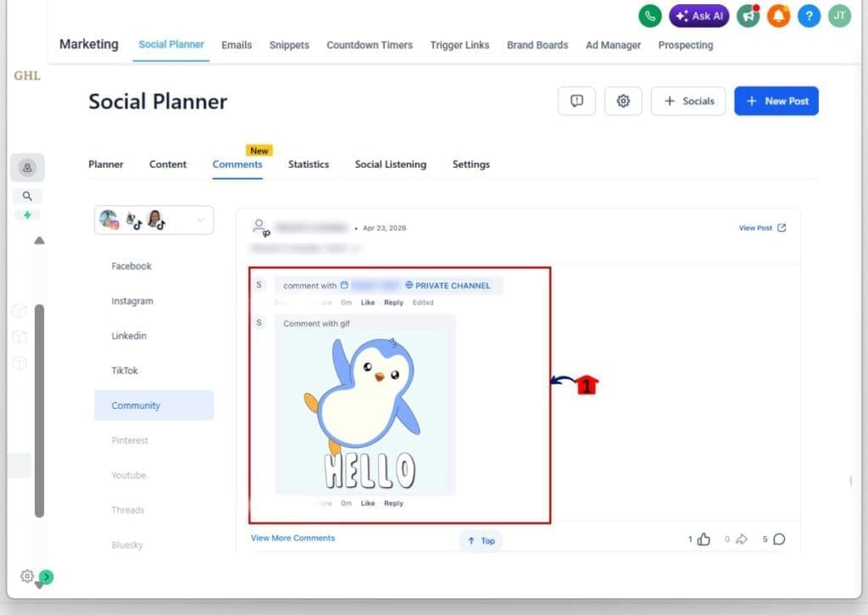This screenshot has width=868, height=615.
Task: Click the comment bubble count icon
Action: point(779,540)
